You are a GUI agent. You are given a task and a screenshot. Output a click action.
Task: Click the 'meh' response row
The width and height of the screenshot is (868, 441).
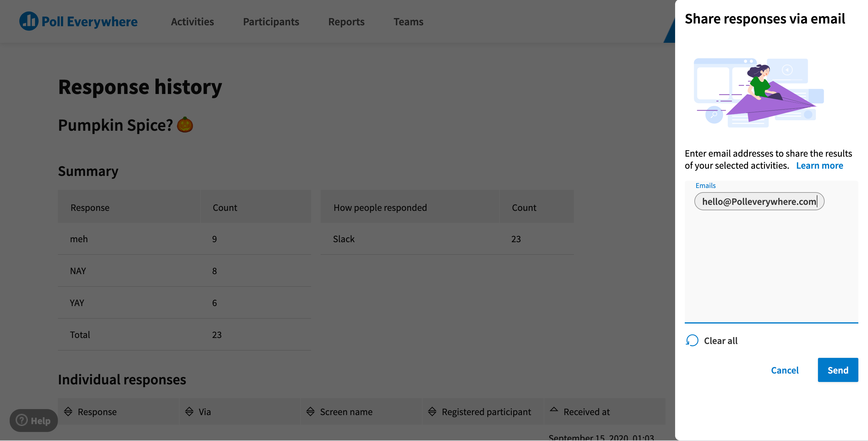184,239
